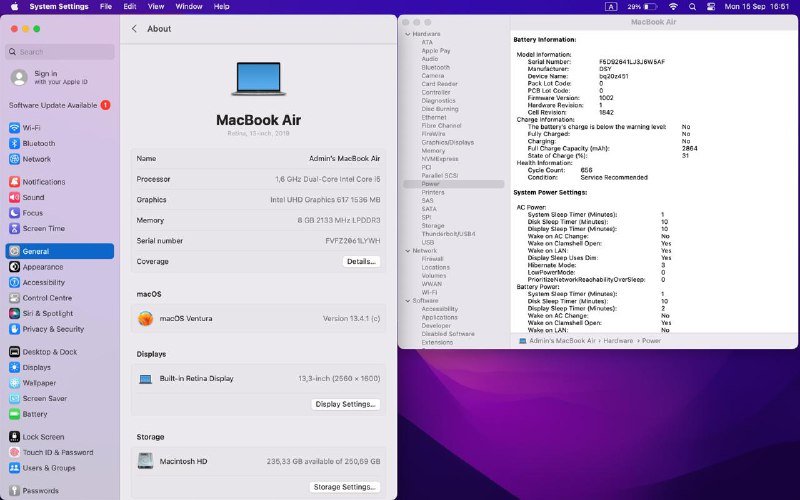The width and height of the screenshot is (800, 500).
Task: Open Network settings in sidebar
Action: (30, 159)
